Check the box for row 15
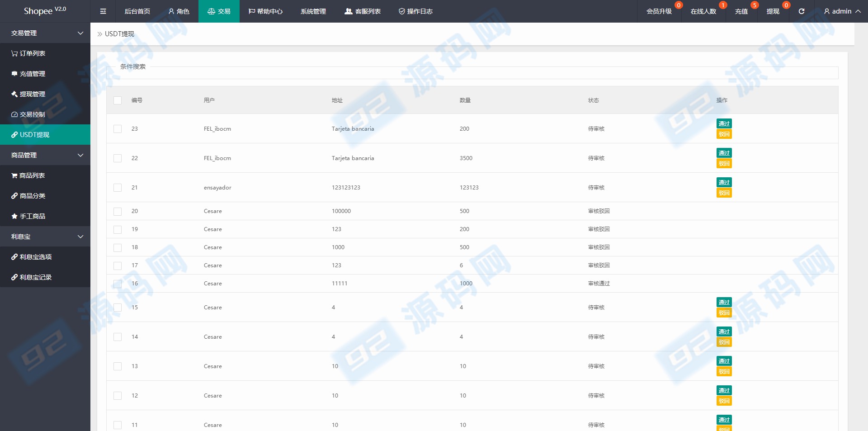The height and width of the screenshot is (431, 868). [x=118, y=308]
